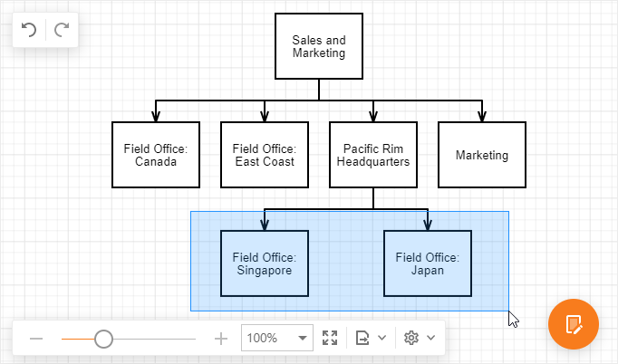Open the orange properties panel button
Image resolution: width=618 pixels, height=364 pixels.
point(573,323)
